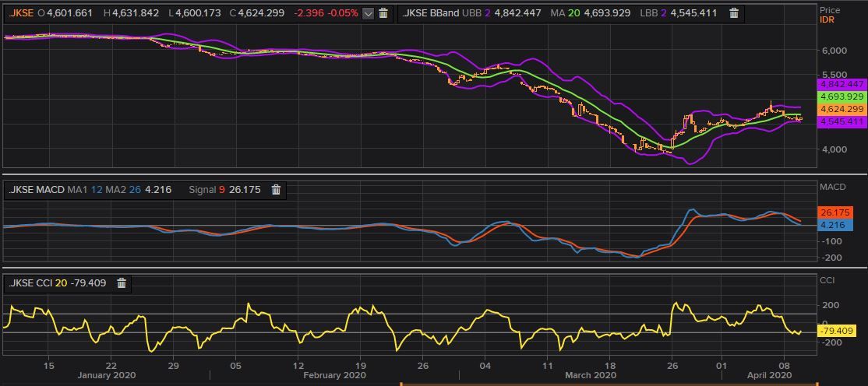Remove the BBand indicator via its trash icon

point(733,13)
